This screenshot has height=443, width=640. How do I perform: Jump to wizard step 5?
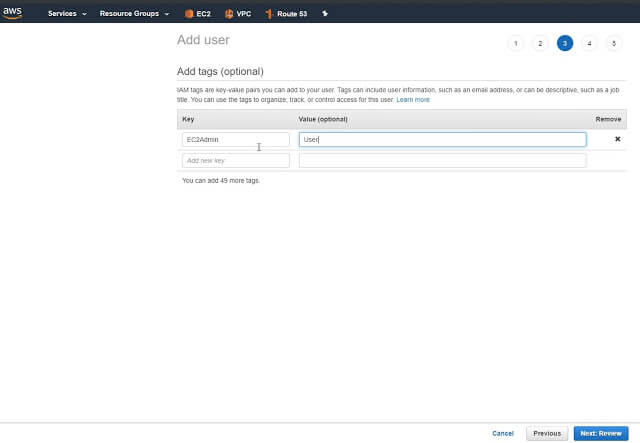pyautogui.click(x=614, y=43)
